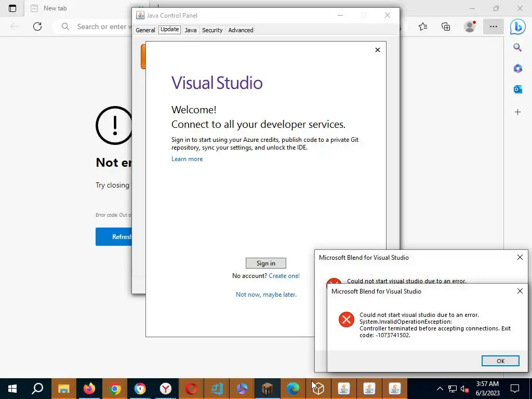Launch Yandex Browser from the taskbar

point(166,389)
